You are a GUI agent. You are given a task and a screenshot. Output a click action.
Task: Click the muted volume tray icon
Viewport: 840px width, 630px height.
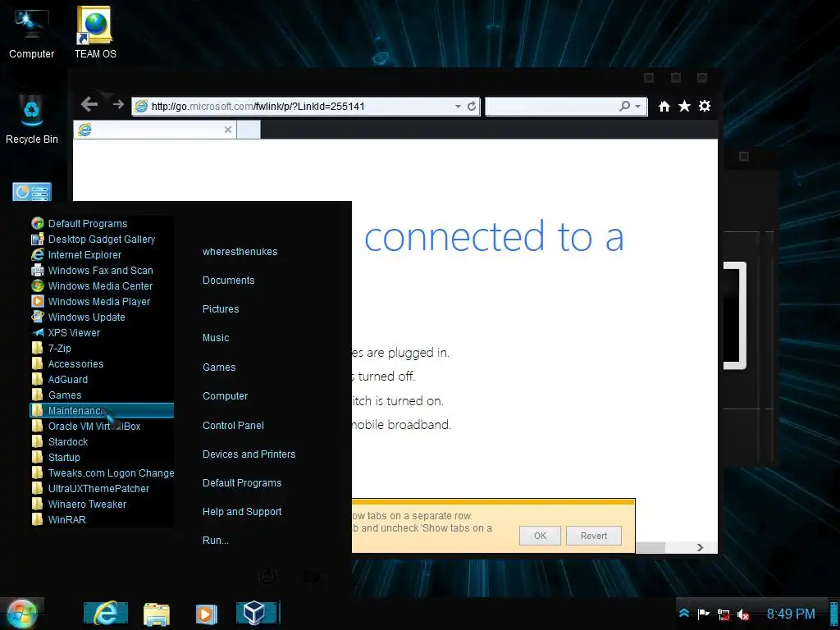pos(743,614)
